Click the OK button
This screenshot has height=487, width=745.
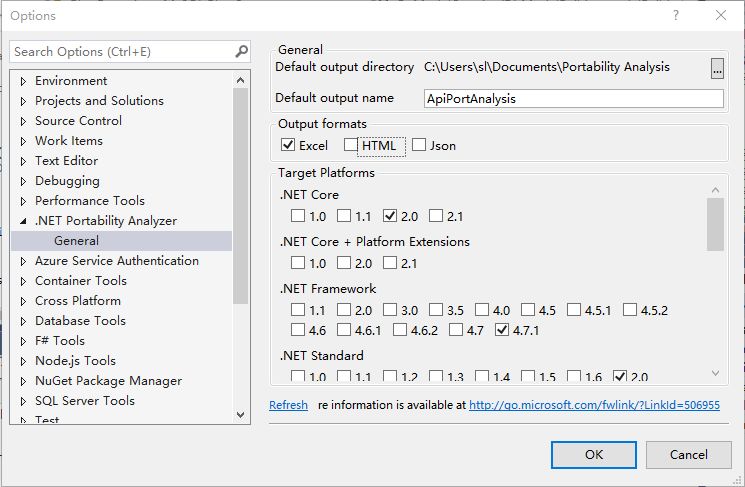click(x=593, y=455)
